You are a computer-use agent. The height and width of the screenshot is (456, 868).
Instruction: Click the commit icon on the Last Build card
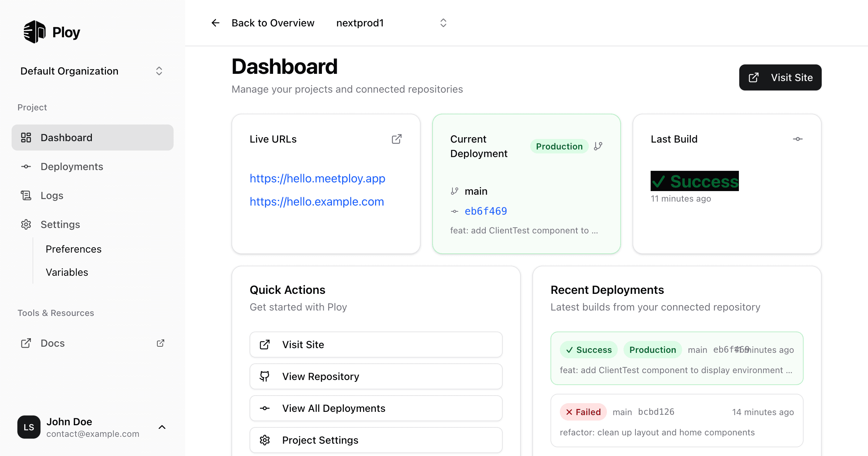click(x=798, y=139)
